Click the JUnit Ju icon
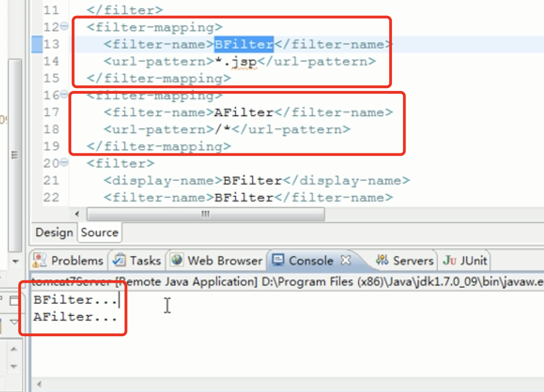 pyautogui.click(x=450, y=260)
